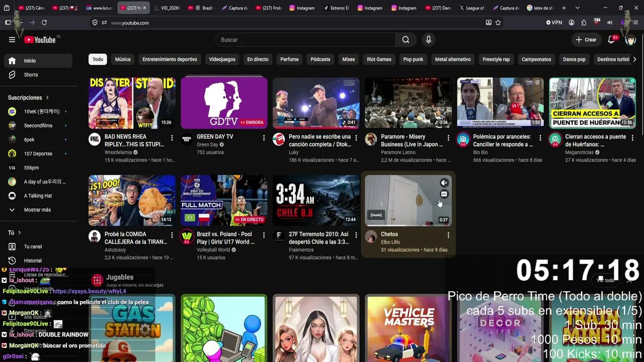Viewport: 644px width, 362px height.
Task: Expand the Tú section
Action: (x=15, y=233)
